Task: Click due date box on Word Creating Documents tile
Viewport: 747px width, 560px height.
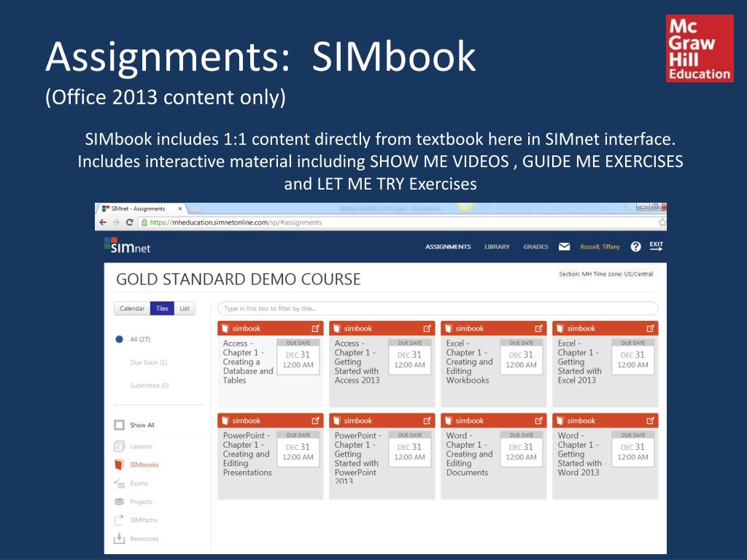Action: [522, 449]
